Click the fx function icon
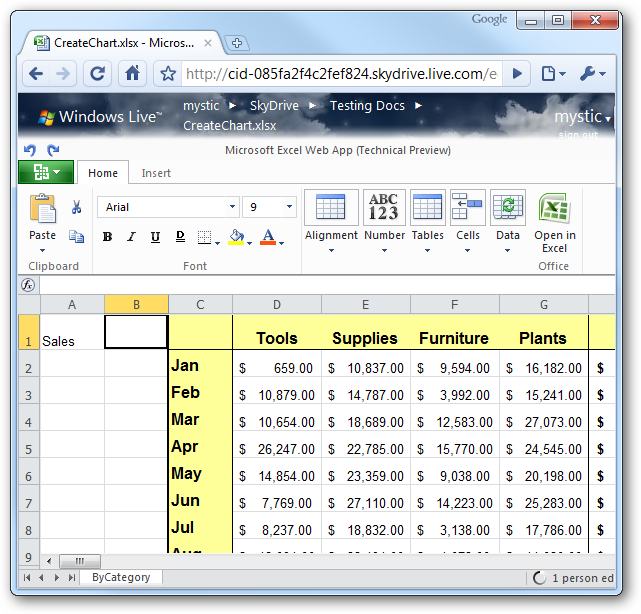Viewport: 641px width, 614px height. click(x=28, y=285)
